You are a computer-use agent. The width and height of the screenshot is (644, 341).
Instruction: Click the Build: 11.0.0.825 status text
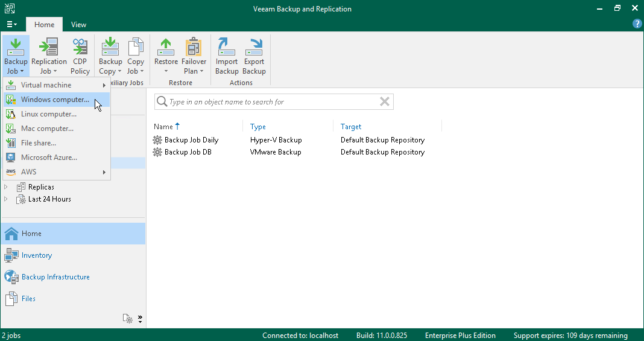click(382, 336)
